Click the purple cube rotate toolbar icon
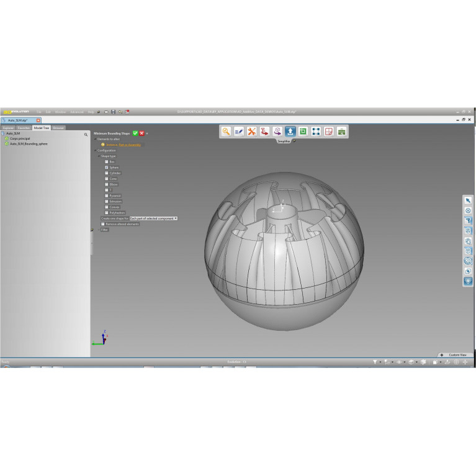Screen dimensions: 476x476 [x=277, y=132]
